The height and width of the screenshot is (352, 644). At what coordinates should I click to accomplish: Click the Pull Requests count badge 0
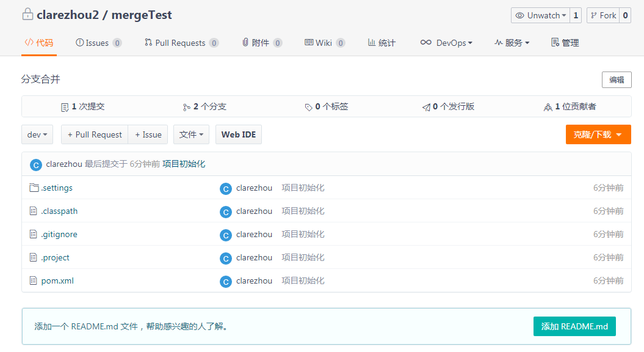pos(214,43)
